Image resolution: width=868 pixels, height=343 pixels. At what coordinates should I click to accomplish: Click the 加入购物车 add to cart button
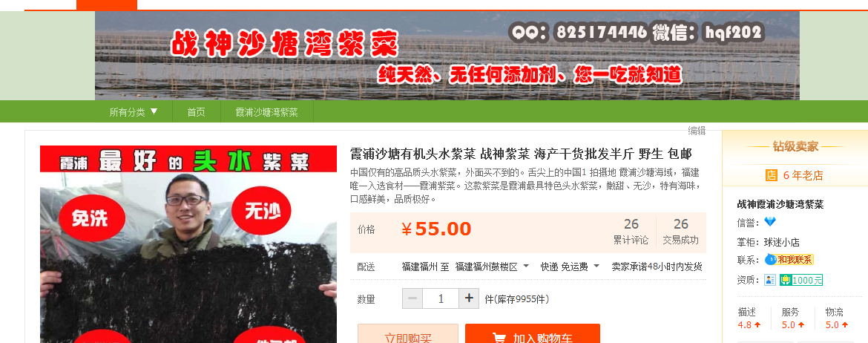[533, 333]
